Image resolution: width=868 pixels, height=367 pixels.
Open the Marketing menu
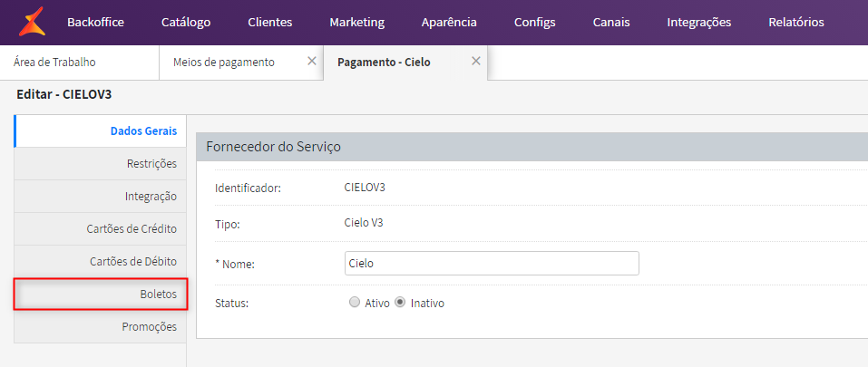pyautogui.click(x=357, y=23)
